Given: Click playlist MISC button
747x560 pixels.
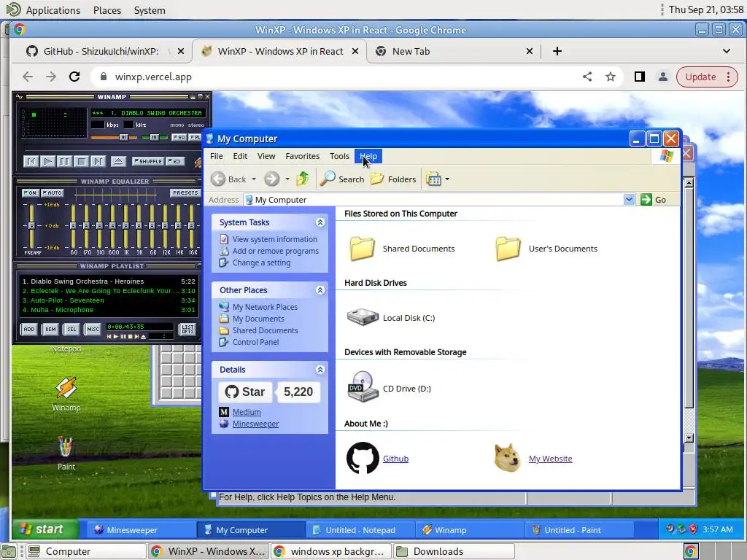Looking at the screenshot, I should point(93,329).
